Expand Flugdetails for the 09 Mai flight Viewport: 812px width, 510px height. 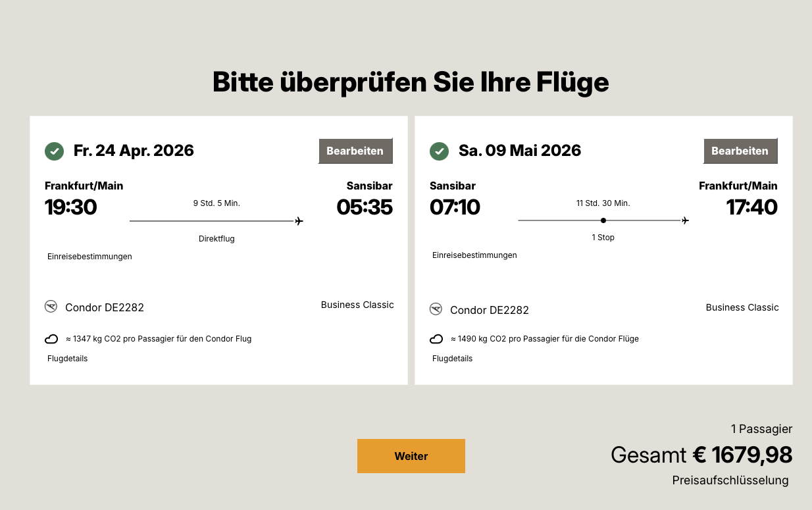pyautogui.click(x=452, y=359)
